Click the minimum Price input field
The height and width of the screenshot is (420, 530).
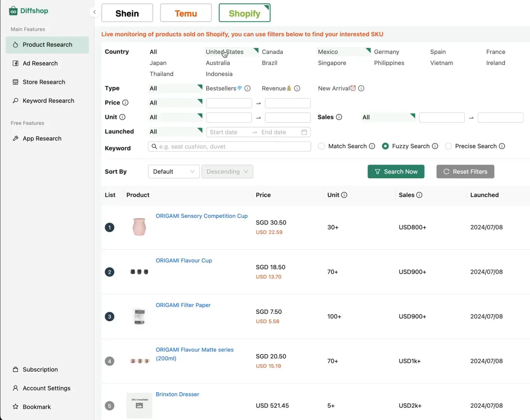[229, 103]
